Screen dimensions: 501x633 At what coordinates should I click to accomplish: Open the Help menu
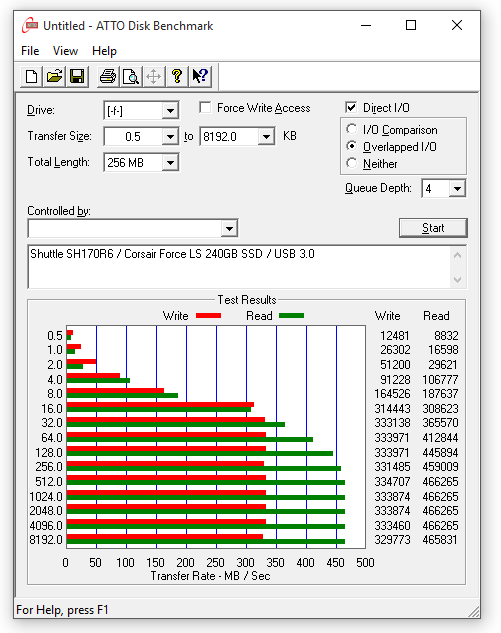tap(104, 51)
